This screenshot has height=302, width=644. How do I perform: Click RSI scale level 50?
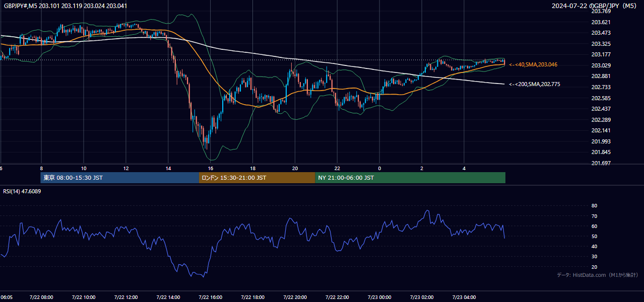point(594,236)
